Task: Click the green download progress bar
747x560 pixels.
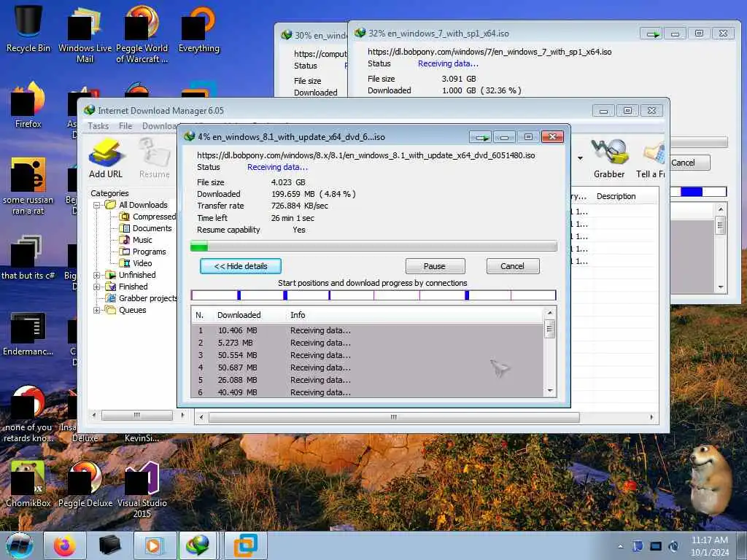Action: click(373, 246)
